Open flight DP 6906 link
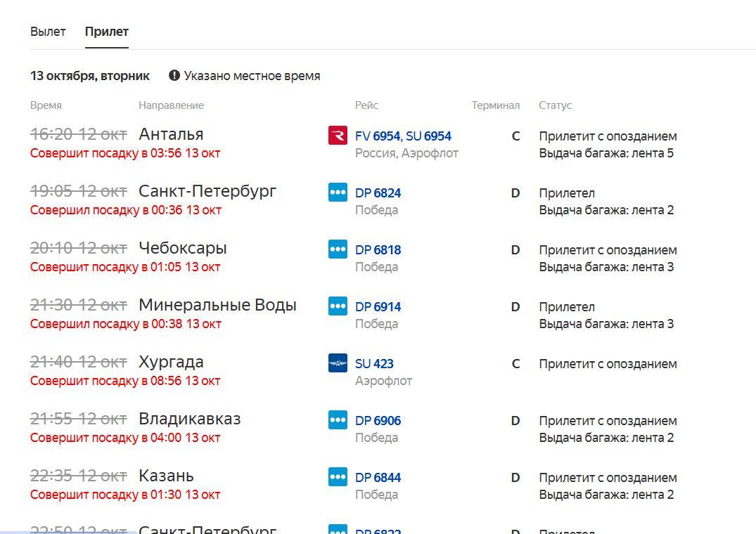 378,420
